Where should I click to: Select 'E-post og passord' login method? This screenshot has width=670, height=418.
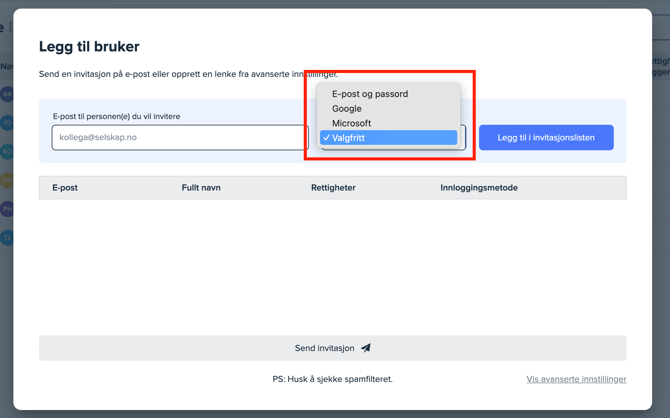tap(370, 94)
